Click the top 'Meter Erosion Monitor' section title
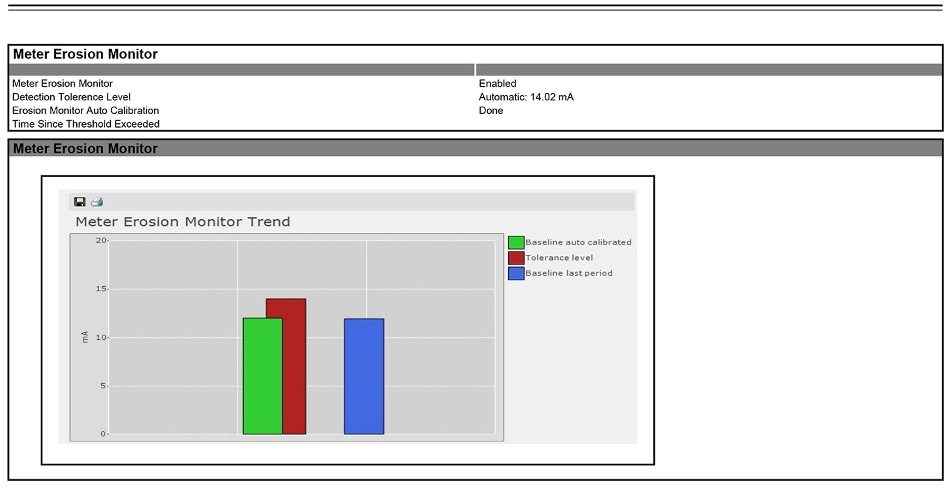 pyautogui.click(x=85, y=54)
